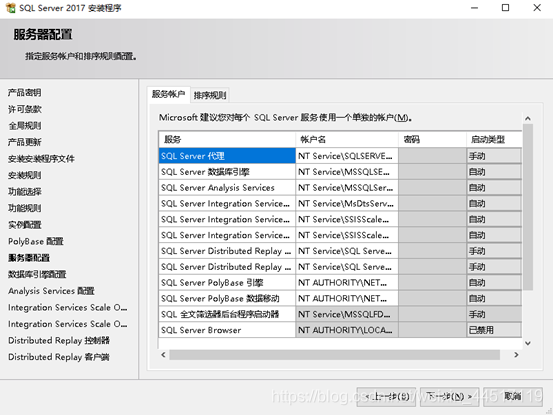The width and height of the screenshot is (553, 415).
Task: Click the vertical scrollbar thumb
Action: (528, 207)
